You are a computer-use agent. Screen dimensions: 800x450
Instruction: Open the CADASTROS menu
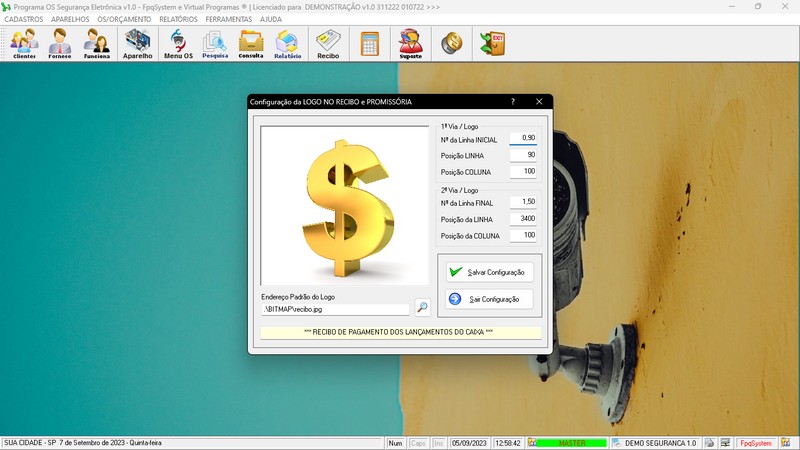tap(24, 19)
